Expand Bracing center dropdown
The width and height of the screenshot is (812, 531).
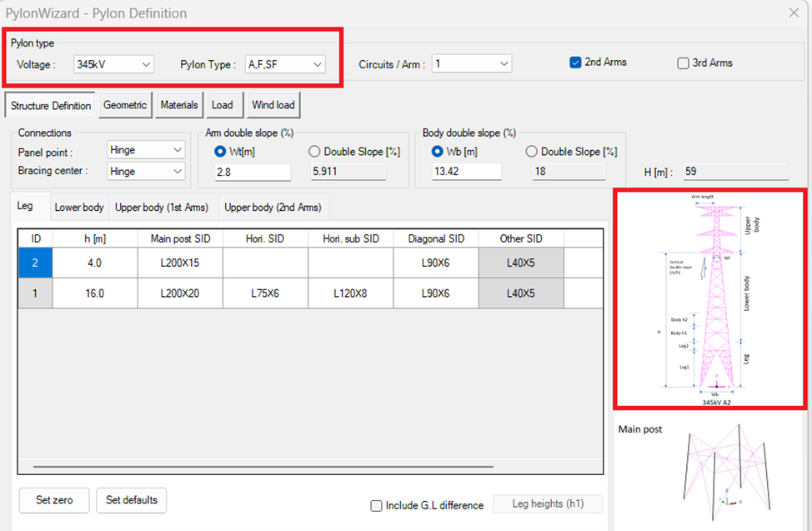[x=147, y=171]
